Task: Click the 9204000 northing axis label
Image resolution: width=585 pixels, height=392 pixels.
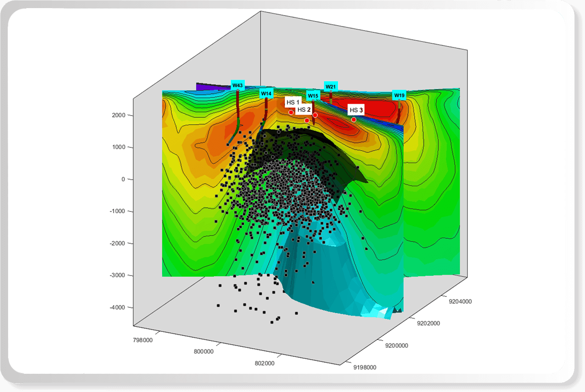Action: coord(460,301)
